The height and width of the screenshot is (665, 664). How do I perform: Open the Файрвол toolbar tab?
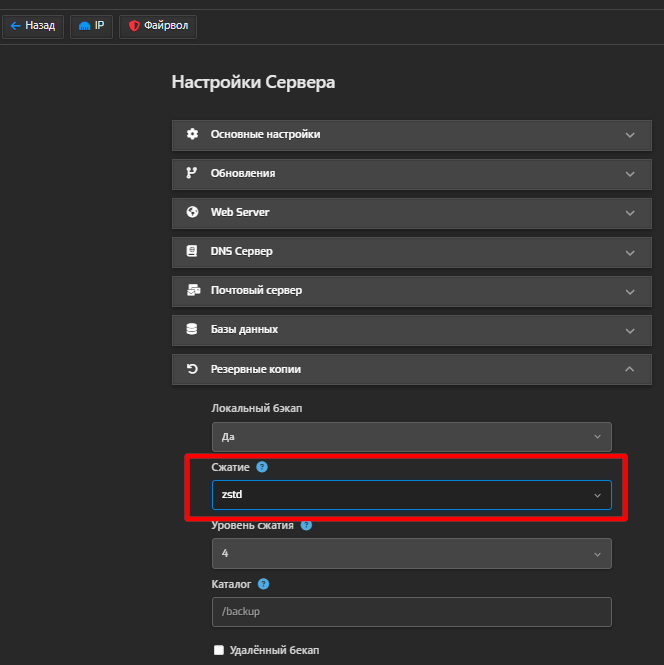click(x=158, y=26)
